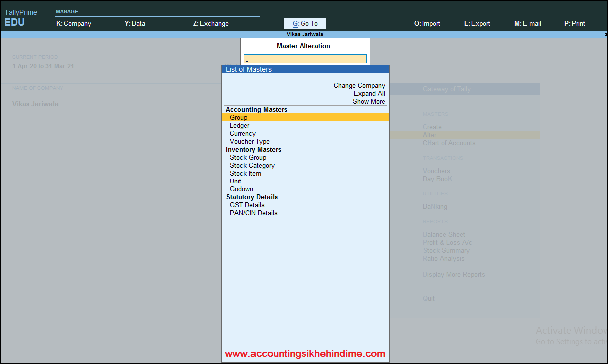Select Stock Group under Inventory Masters
This screenshot has width=608, height=364.
(x=248, y=157)
